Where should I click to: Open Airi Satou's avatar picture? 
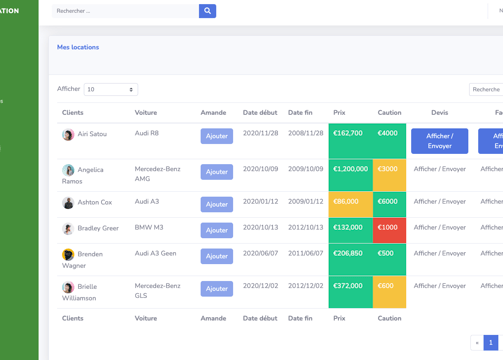point(68,135)
